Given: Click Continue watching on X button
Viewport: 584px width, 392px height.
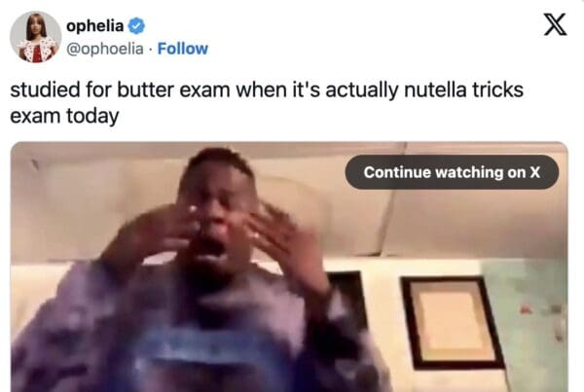Looking at the screenshot, I should pyautogui.click(x=452, y=172).
